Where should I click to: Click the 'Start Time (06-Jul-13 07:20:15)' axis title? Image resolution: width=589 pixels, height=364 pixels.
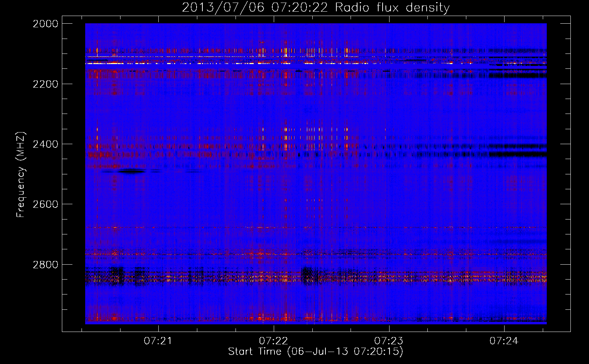coord(316,352)
